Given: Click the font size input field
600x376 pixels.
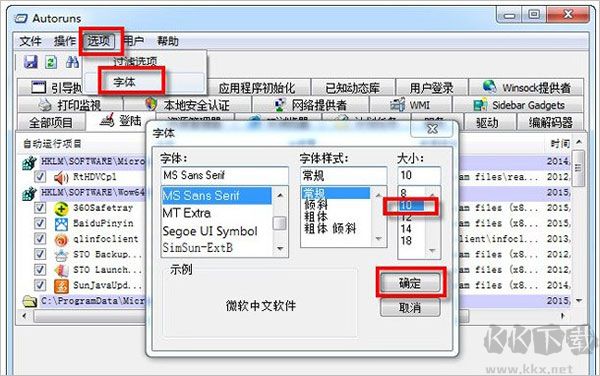Looking at the screenshot, I should pos(419,176).
